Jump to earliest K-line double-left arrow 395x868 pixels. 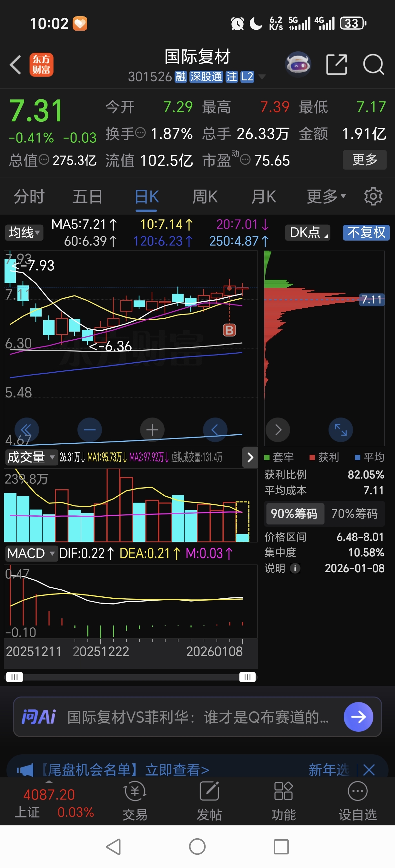coord(26,429)
